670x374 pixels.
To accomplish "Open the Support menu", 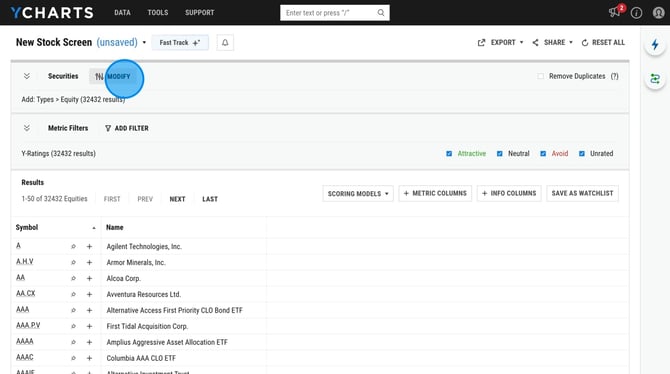I will [x=200, y=13].
